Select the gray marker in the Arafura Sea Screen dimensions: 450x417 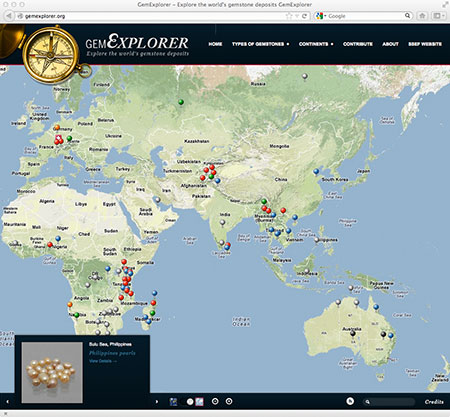click(350, 288)
